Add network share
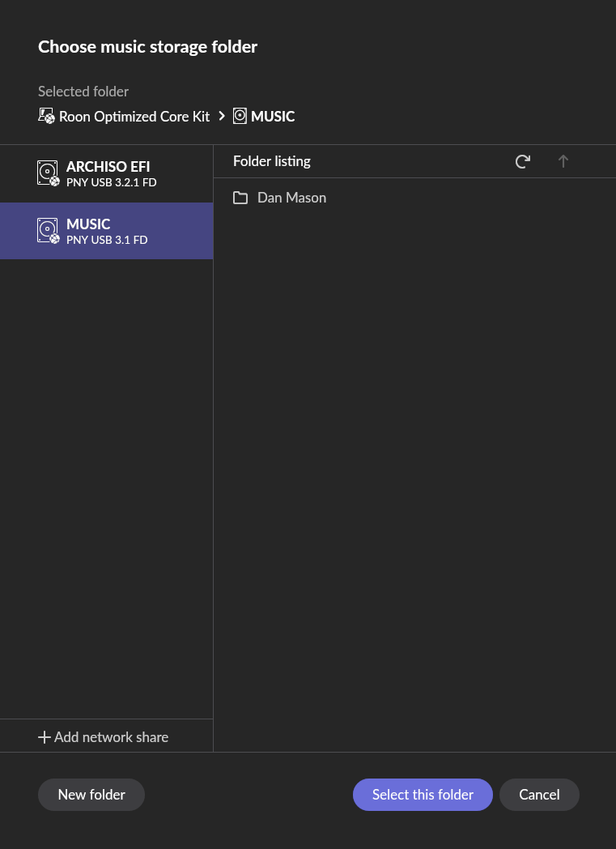 pos(111,737)
